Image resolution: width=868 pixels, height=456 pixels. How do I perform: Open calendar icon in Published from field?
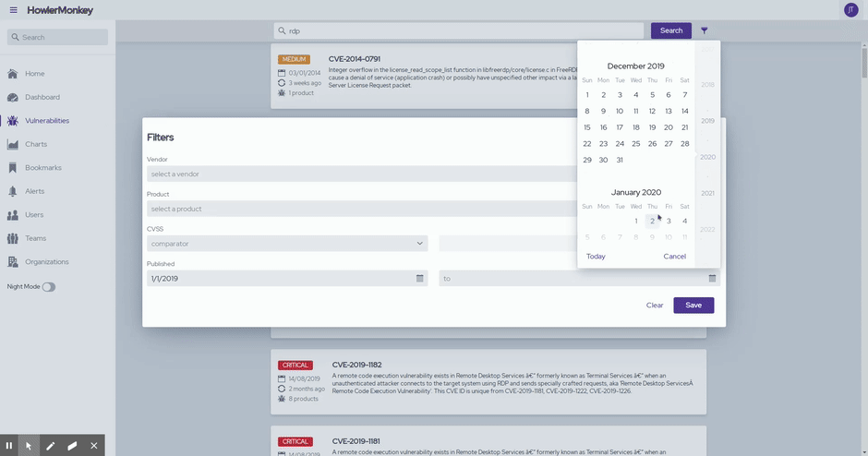pos(419,279)
